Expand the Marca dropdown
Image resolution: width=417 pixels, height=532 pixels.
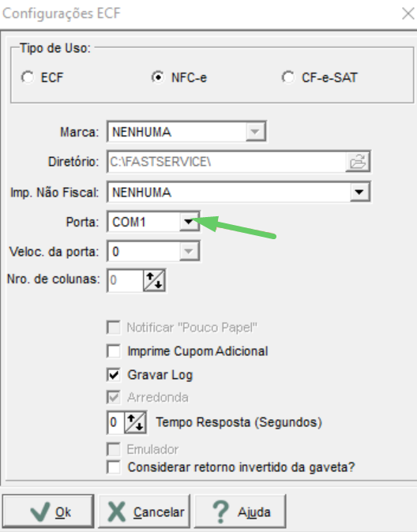[255, 132]
